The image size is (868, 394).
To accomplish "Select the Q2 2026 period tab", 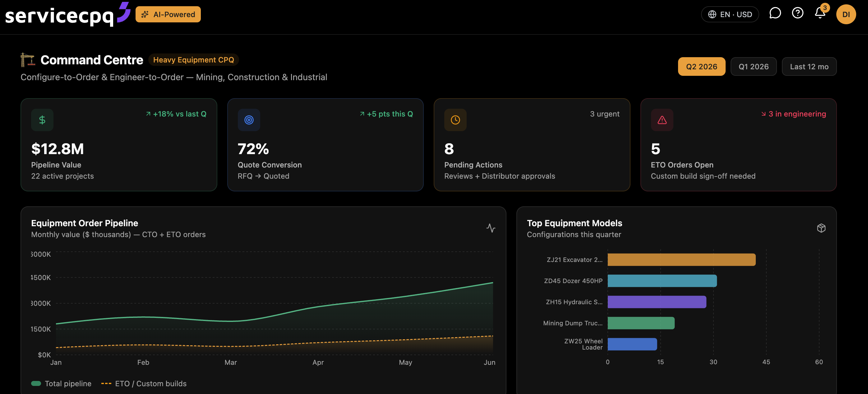I will (x=702, y=66).
